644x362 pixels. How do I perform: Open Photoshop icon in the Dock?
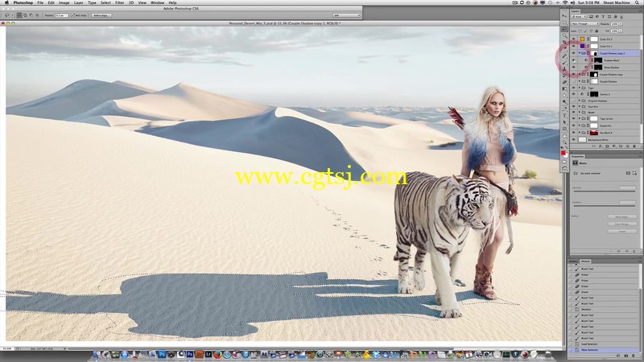190,354
